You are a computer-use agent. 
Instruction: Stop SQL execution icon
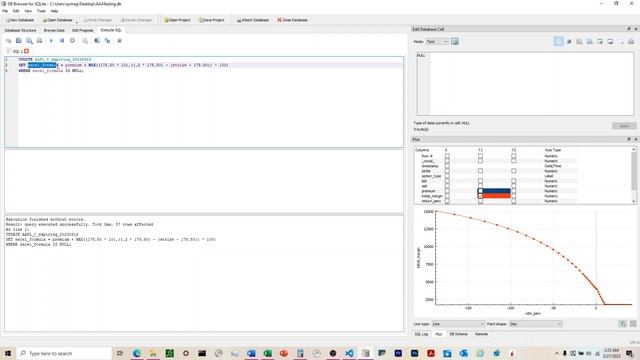(x=72, y=41)
